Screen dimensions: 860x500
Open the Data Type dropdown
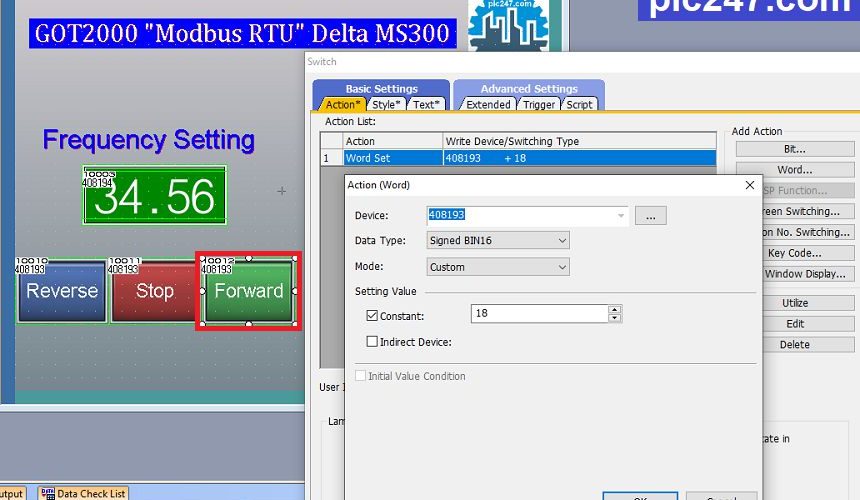click(x=498, y=240)
